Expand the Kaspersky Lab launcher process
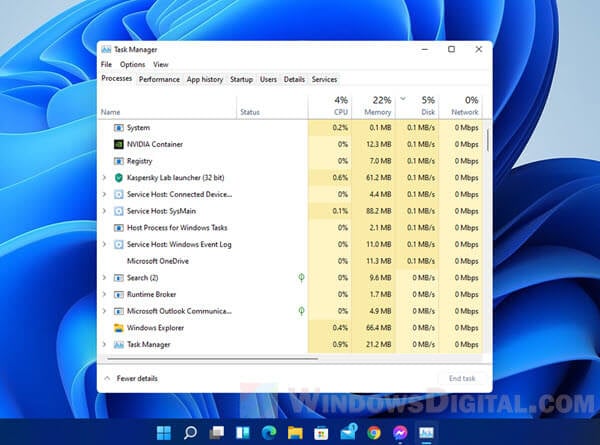Screen dimensions: 600x445 click(x=104, y=178)
